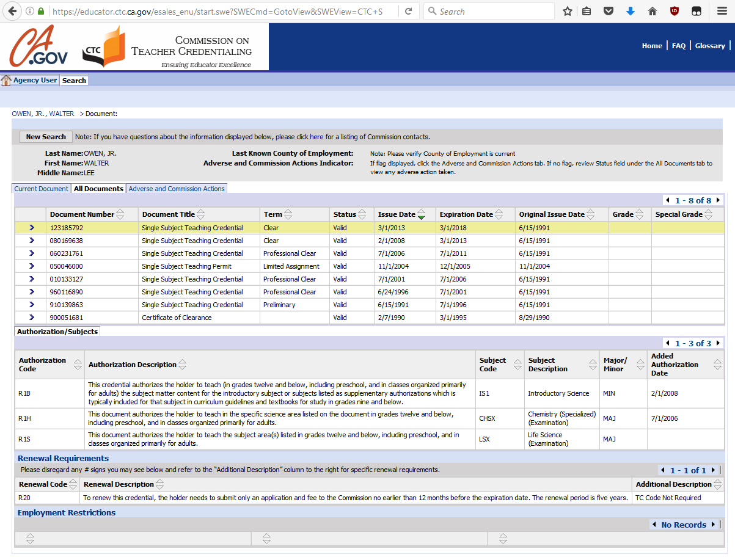Sort Document Number column
This screenshot has height=560, width=735.
pyautogui.click(x=120, y=214)
